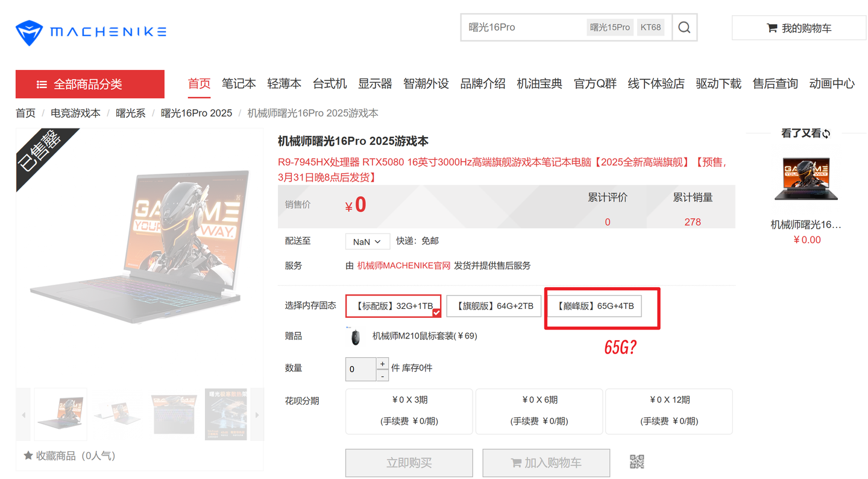Open the 轻薄本 menu item
Viewport: 868px width, 479px height.
[284, 84]
